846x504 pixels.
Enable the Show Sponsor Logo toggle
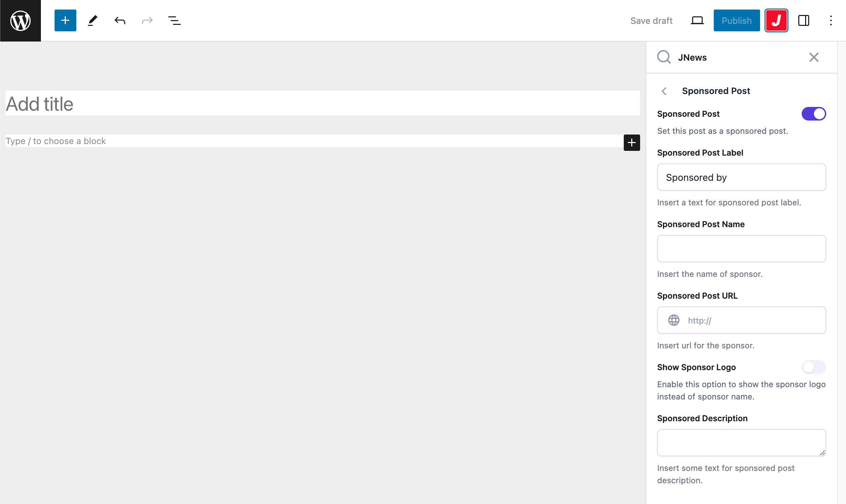tap(814, 367)
